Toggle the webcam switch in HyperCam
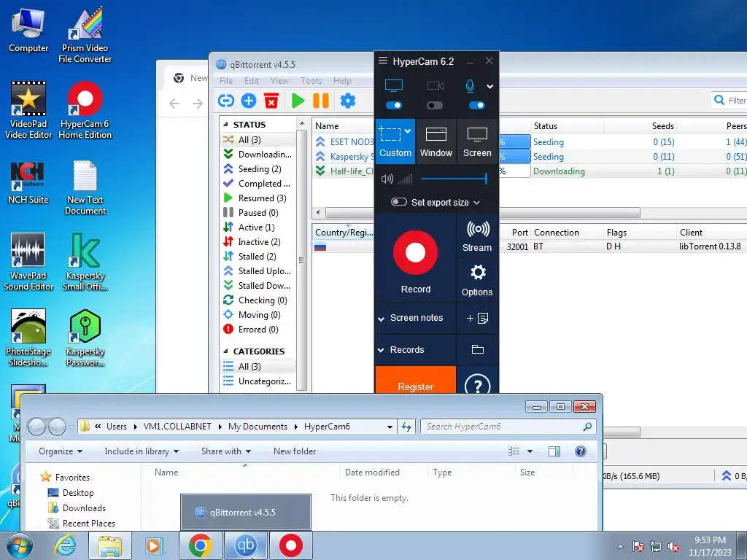Screen dimensions: 747x560 [x=435, y=105]
